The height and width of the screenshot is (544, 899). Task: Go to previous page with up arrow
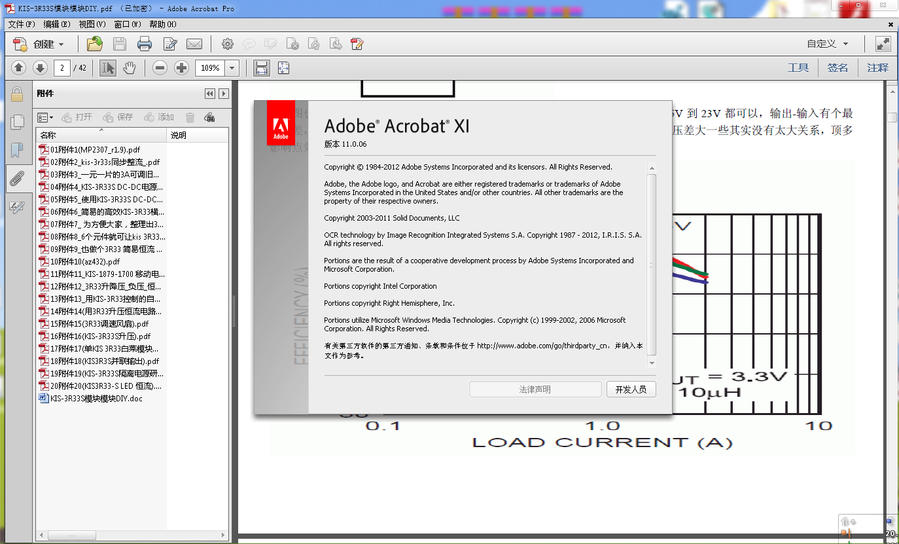pyautogui.click(x=18, y=68)
